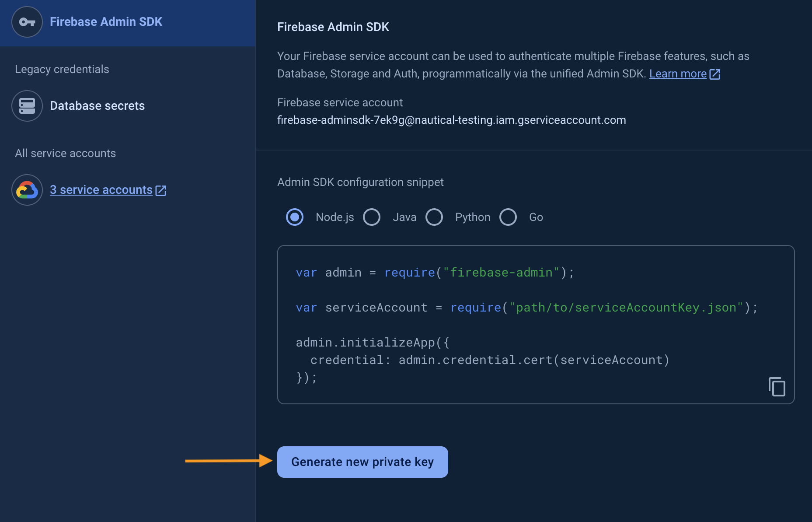The height and width of the screenshot is (522, 812).
Task: Click external-link icon next to Learn more
Action: (714, 74)
